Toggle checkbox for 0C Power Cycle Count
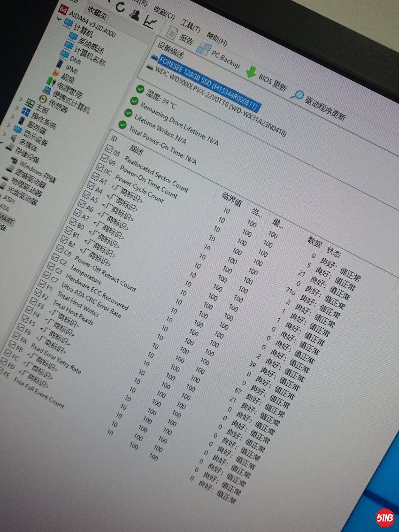The image size is (399, 532). tap(100, 167)
